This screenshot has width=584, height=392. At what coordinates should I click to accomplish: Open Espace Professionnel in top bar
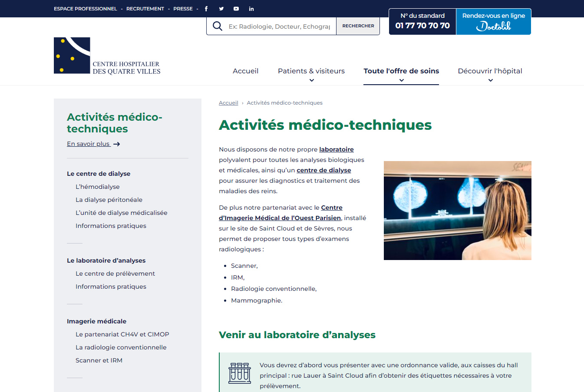[86, 9]
